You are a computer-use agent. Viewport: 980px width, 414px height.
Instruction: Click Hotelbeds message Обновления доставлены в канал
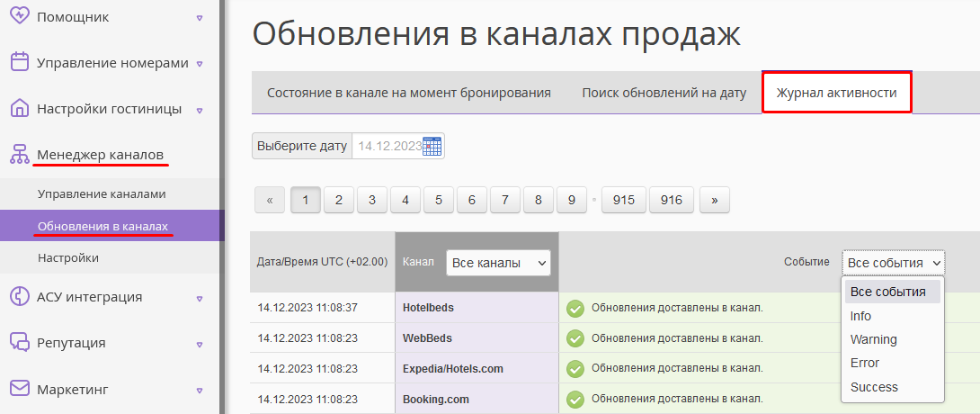(x=678, y=308)
